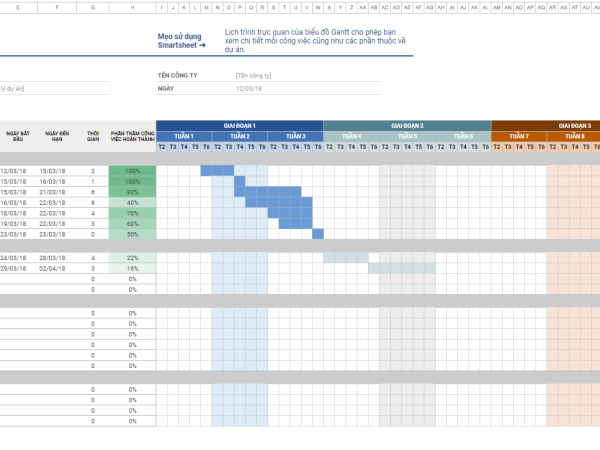Image resolution: width=600 pixels, height=450 pixels.
Task: Click the end date cell 02/04/18
Action: (x=56, y=269)
